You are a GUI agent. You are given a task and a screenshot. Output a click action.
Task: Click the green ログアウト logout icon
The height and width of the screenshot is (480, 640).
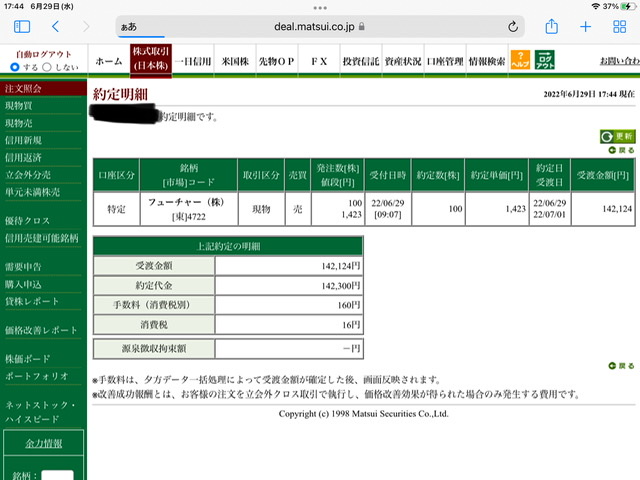(544, 60)
